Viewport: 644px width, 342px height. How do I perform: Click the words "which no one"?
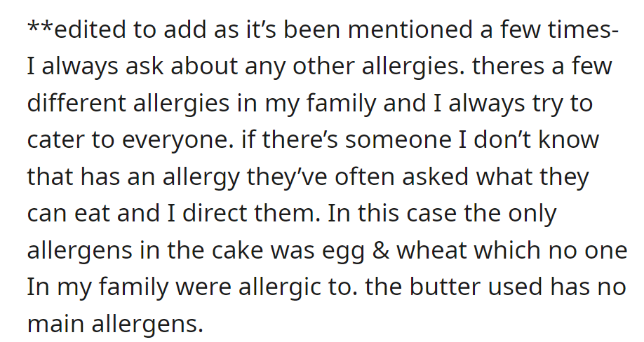(551, 251)
